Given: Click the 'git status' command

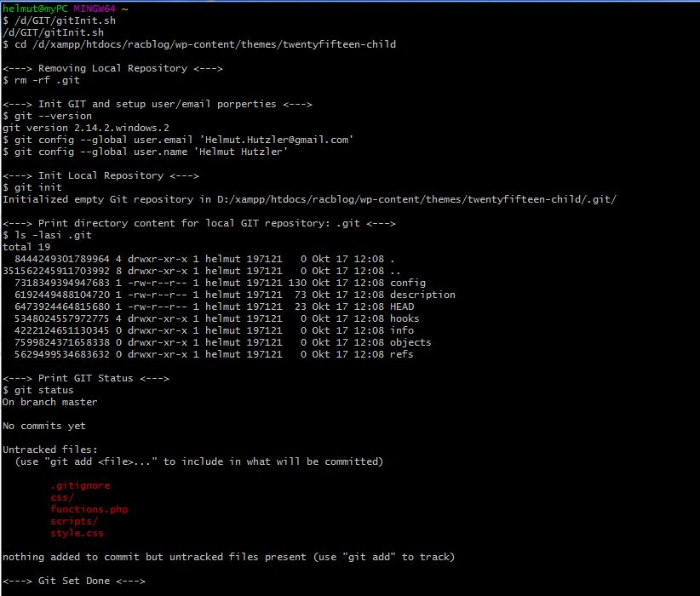Looking at the screenshot, I should click(x=38, y=390).
